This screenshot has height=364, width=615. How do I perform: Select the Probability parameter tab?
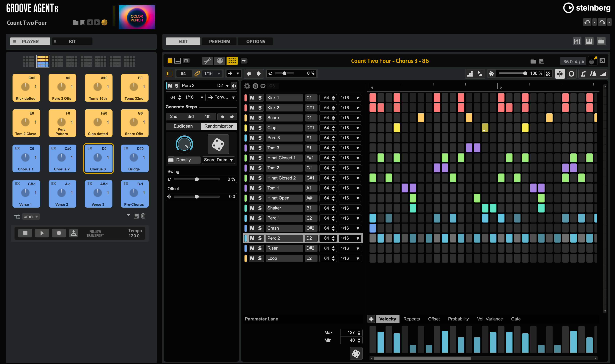click(458, 319)
